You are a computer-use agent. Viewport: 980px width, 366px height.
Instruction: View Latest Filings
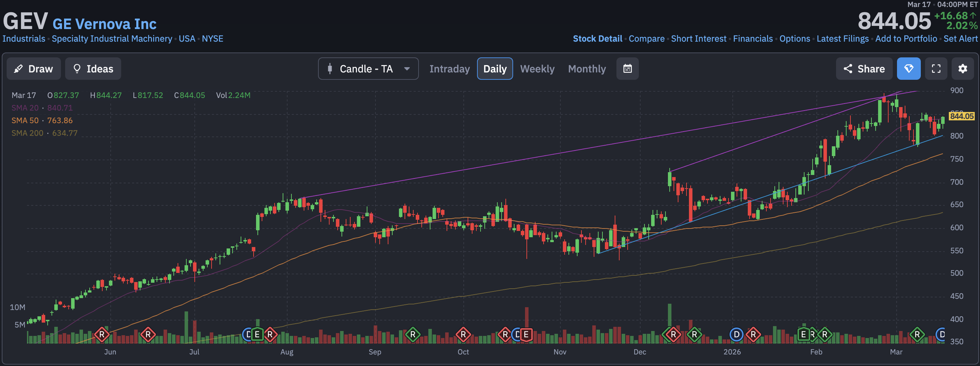point(843,39)
